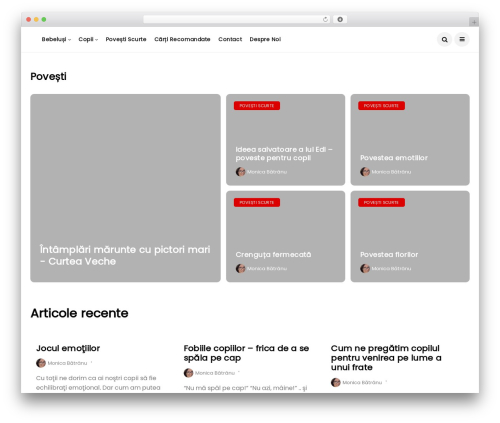Click Povești Scurte tag on Crenguța fermecată card
The height and width of the screenshot is (423, 500).
pyautogui.click(x=257, y=202)
